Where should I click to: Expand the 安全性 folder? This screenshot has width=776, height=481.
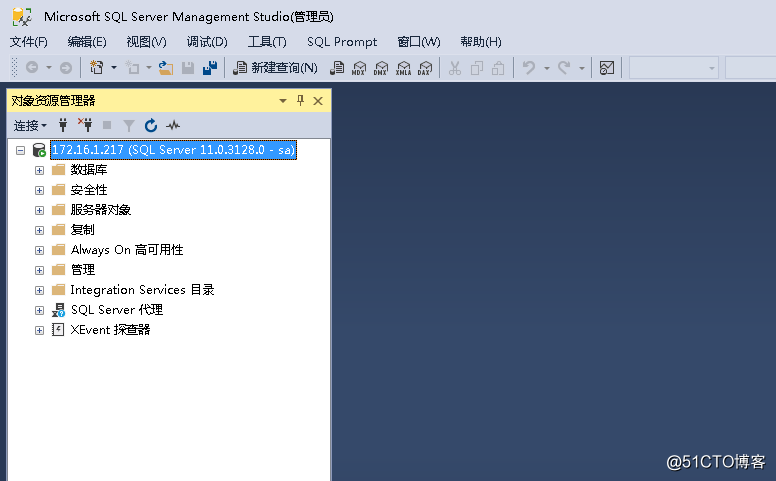click(40, 191)
